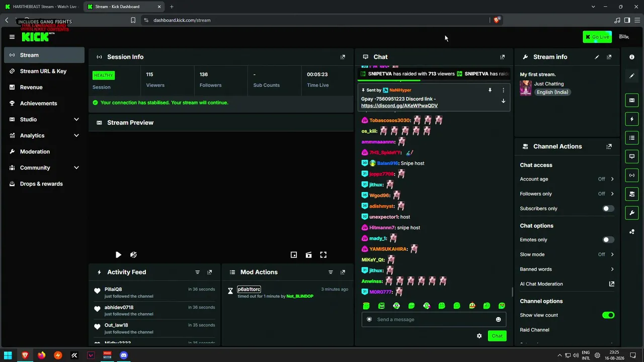Viewport: 644px width, 362px height.
Task: Open Banned words settings
Action: coord(567,269)
